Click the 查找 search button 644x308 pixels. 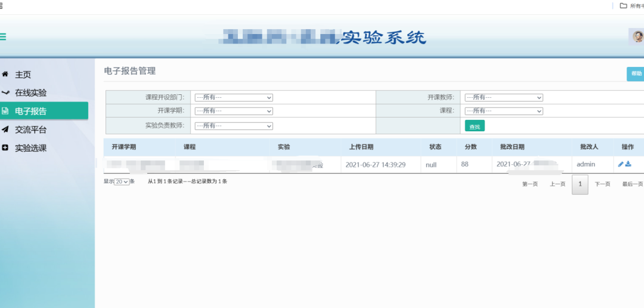475,126
